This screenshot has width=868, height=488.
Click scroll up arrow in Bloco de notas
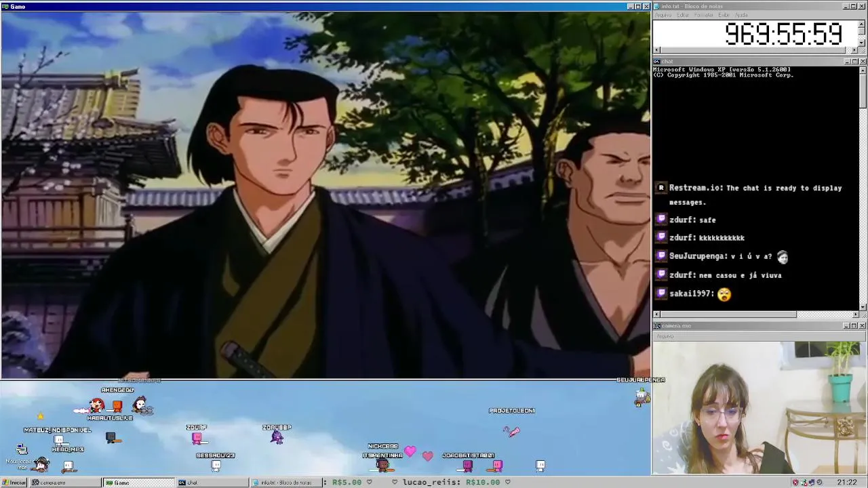[x=862, y=24]
